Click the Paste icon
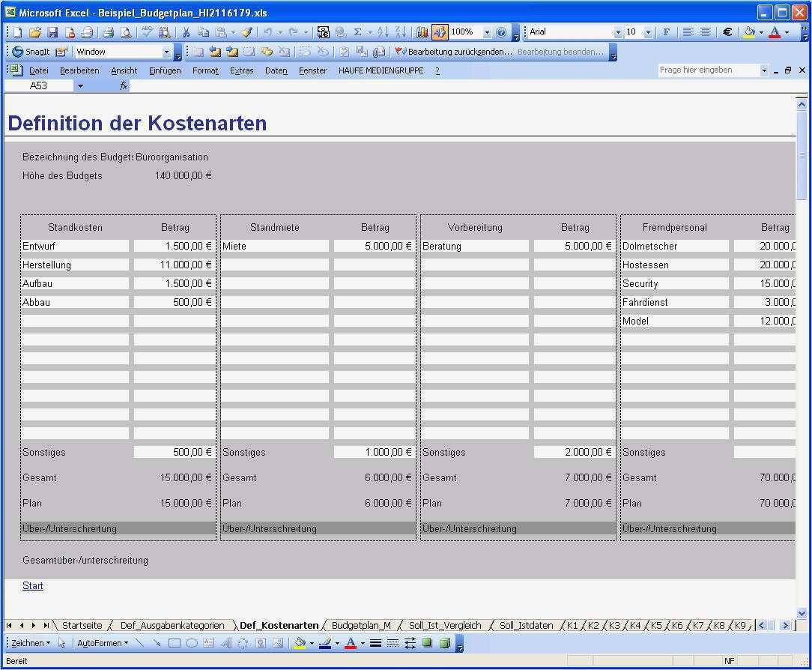This screenshot has height=670, width=812. point(220,31)
